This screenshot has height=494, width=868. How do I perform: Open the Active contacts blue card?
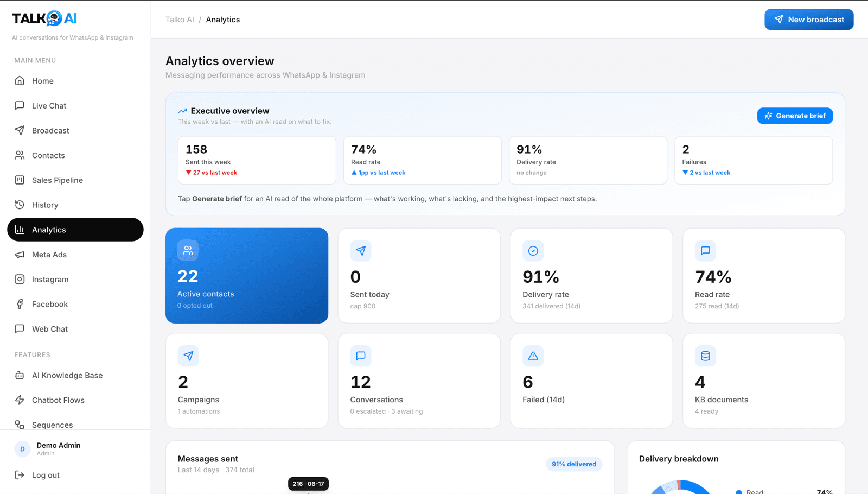pyautogui.click(x=247, y=276)
